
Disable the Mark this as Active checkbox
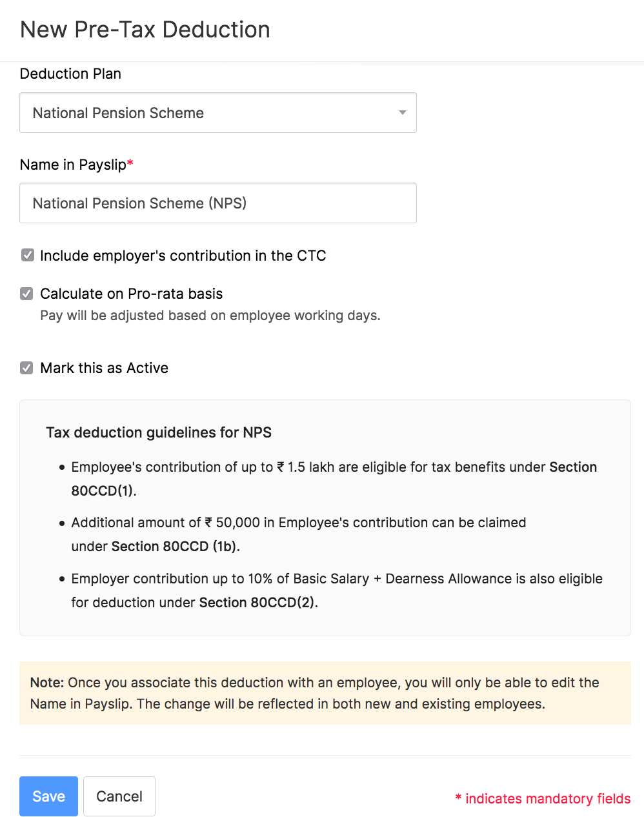tap(27, 368)
